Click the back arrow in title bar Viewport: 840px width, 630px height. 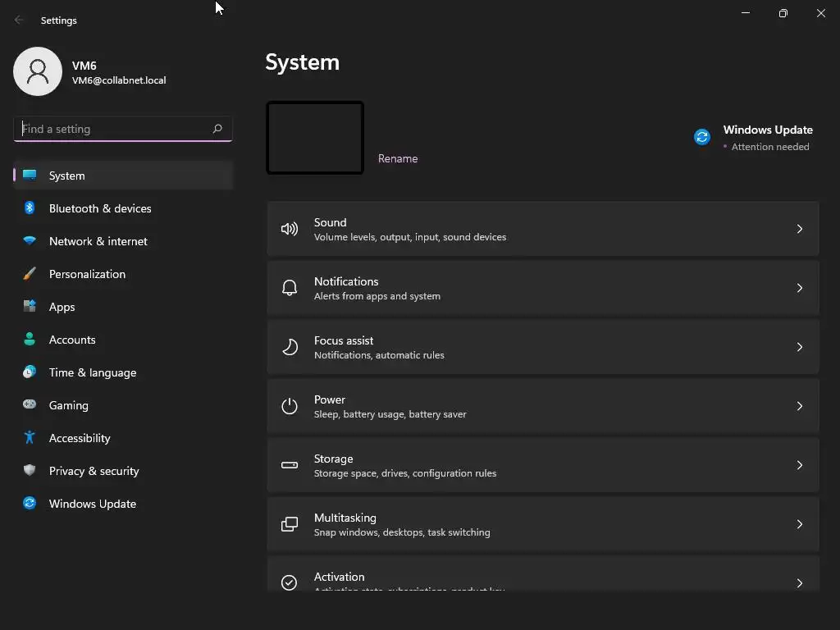pos(20,20)
